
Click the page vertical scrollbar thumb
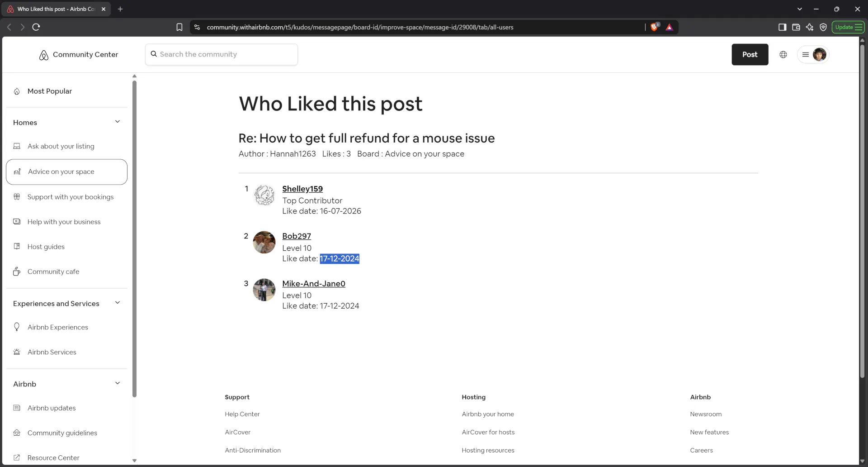[862, 210]
